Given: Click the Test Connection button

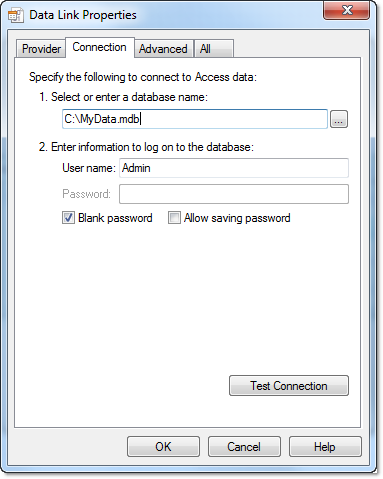Looking at the screenshot, I should pyautogui.click(x=289, y=386).
